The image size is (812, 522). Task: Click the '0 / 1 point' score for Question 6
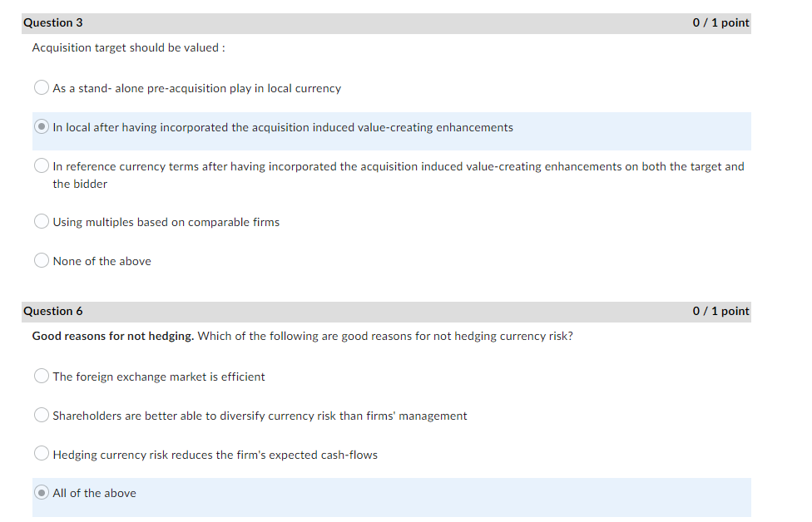(x=720, y=311)
